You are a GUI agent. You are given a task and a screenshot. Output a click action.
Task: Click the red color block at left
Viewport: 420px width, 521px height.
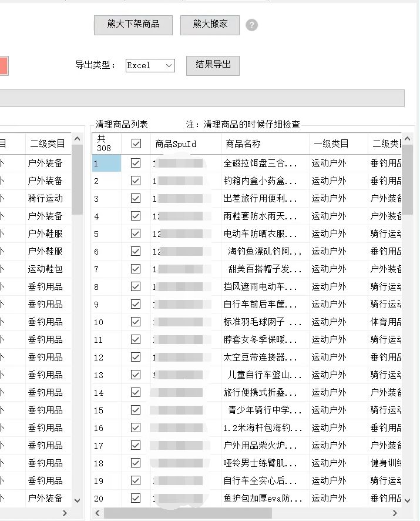(4, 66)
